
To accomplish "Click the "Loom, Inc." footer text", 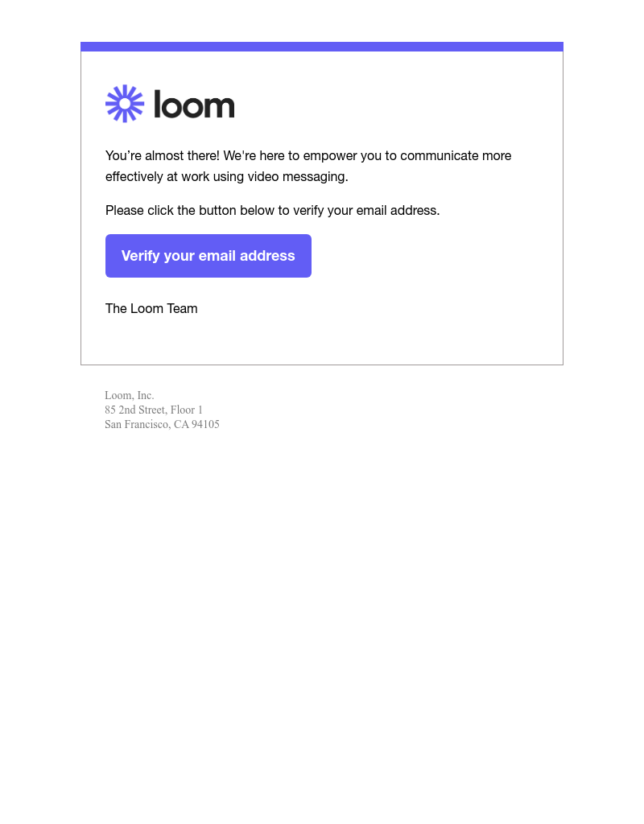I will 129,395.
